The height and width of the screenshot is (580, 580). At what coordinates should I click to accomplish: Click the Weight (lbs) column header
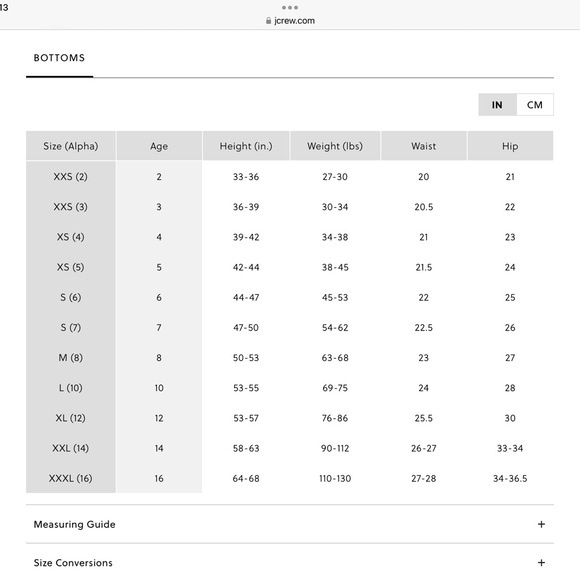click(335, 146)
